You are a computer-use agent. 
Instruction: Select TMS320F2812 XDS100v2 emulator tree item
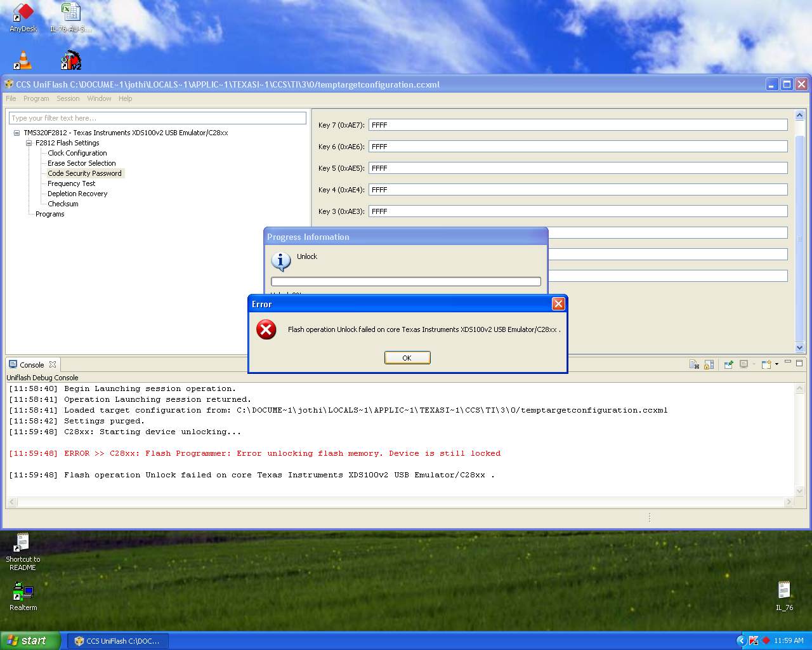point(126,133)
